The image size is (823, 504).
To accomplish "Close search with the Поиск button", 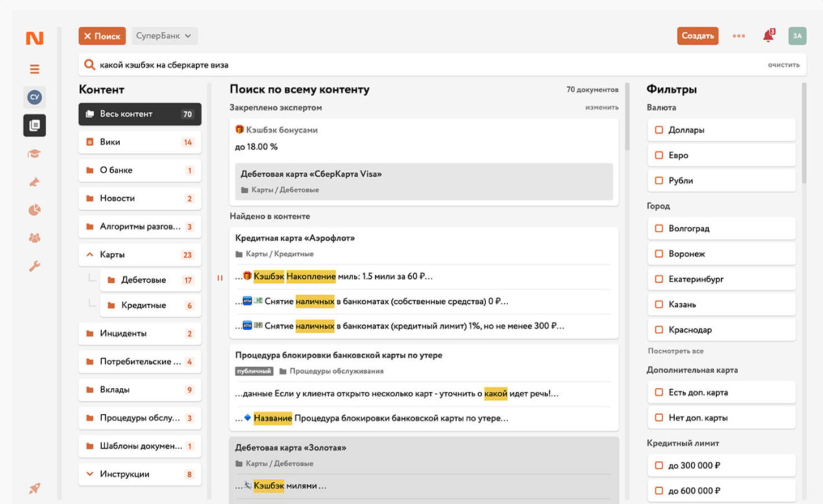I will coord(102,36).
